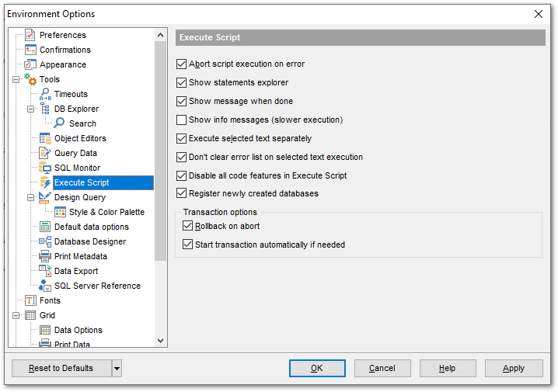Click the DB Explorer tree icon

coord(45,109)
